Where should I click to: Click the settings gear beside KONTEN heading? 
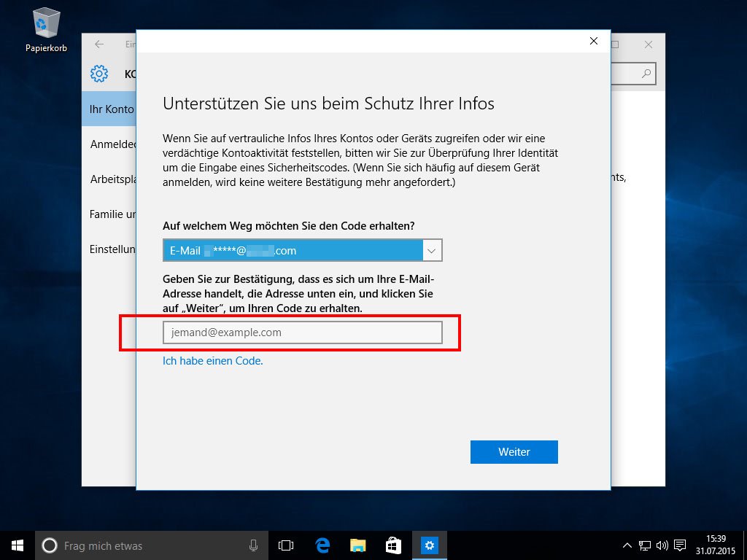click(x=98, y=74)
